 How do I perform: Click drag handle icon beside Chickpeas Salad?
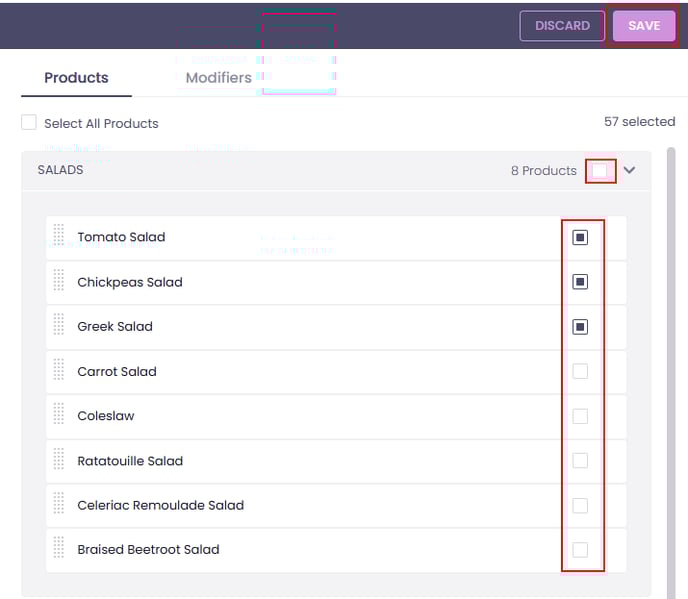58,282
